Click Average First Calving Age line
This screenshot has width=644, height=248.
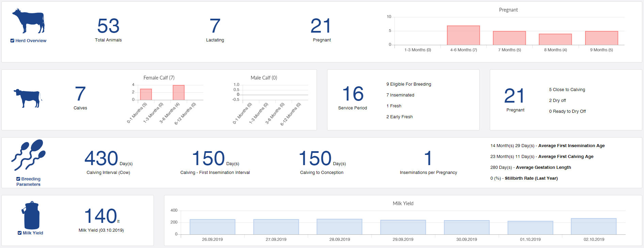542,157
